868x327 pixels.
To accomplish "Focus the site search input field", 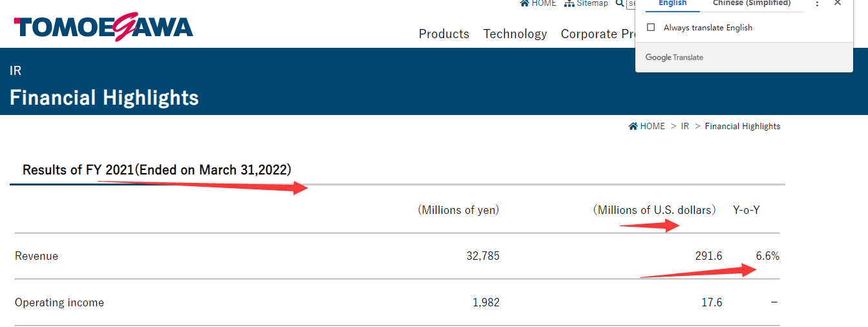I will coord(631,3).
